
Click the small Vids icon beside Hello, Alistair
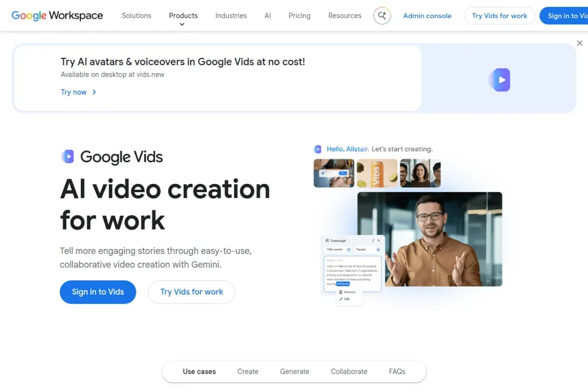tap(317, 149)
